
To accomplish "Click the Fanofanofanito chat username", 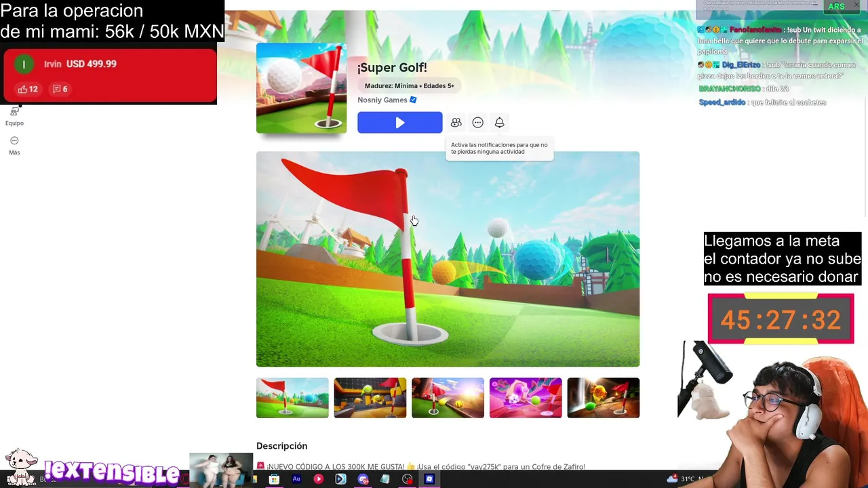I will click(x=755, y=30).
